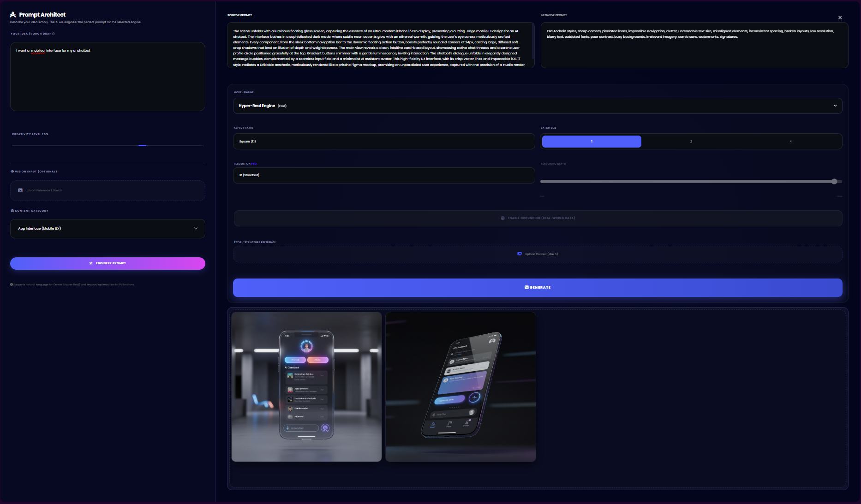Viewport: 861px width, 504px height.
Task: Expand the Model Engine dropdown
Action: (537, 106)
